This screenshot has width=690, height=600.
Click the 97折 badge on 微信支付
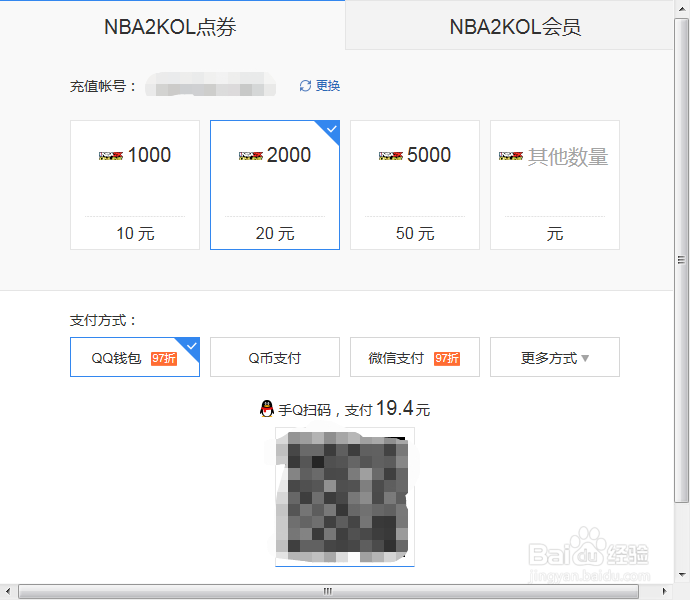(x=447, y=359)
